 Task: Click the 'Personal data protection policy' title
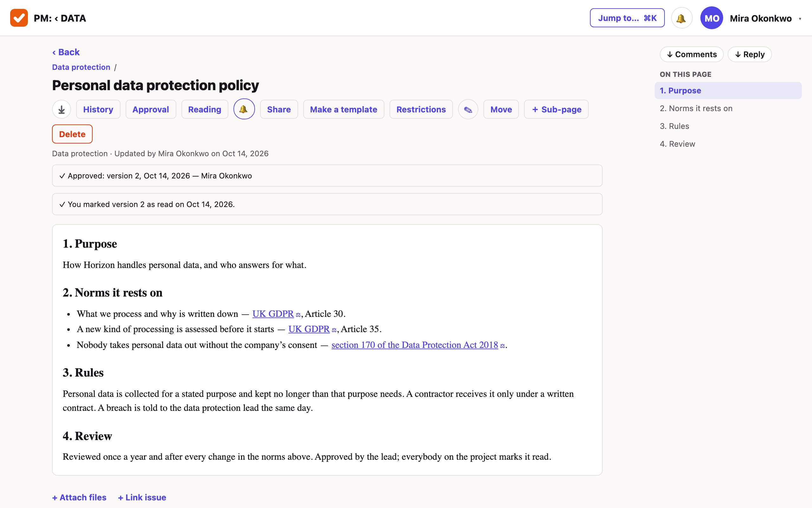pos(155,85)
